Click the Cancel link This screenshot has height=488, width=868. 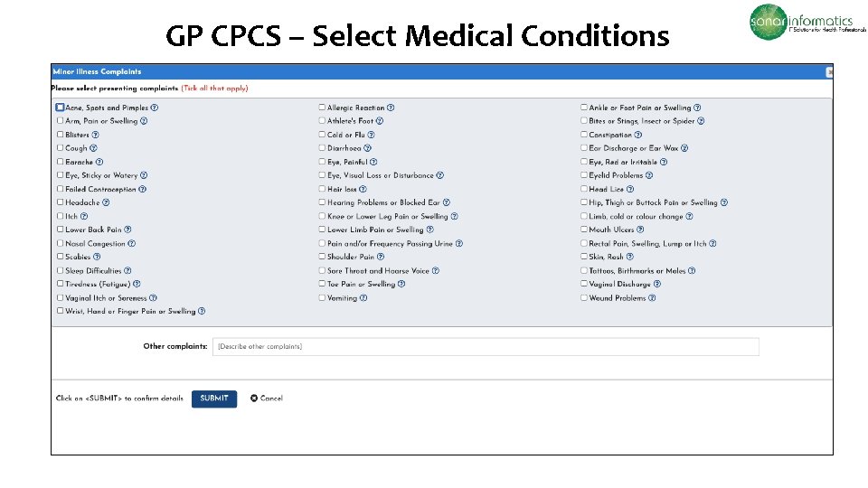[271, 398]
